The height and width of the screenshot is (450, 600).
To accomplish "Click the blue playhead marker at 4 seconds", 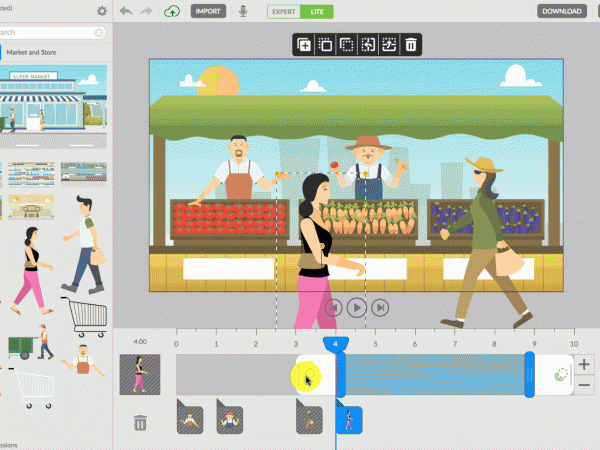I will [336, 343].
